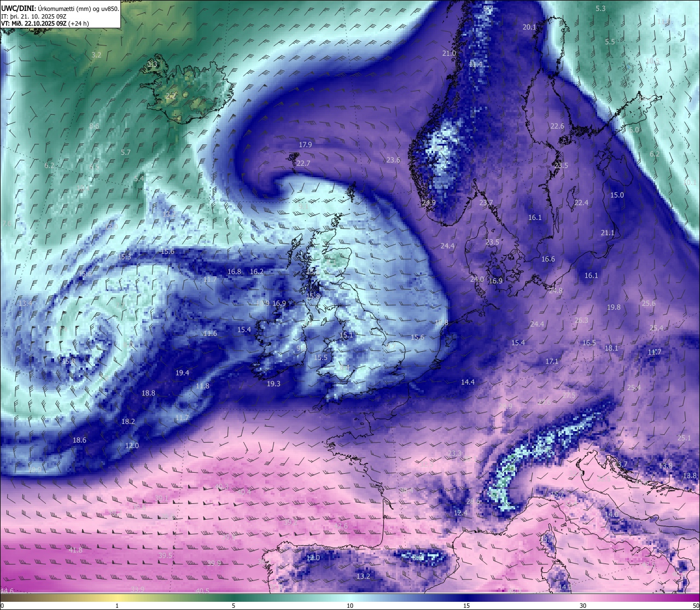The width and height of the screenshot is (700, 610).
Task: Click the 16.6 value in the southern Baltic
Action: click(548, 259)
